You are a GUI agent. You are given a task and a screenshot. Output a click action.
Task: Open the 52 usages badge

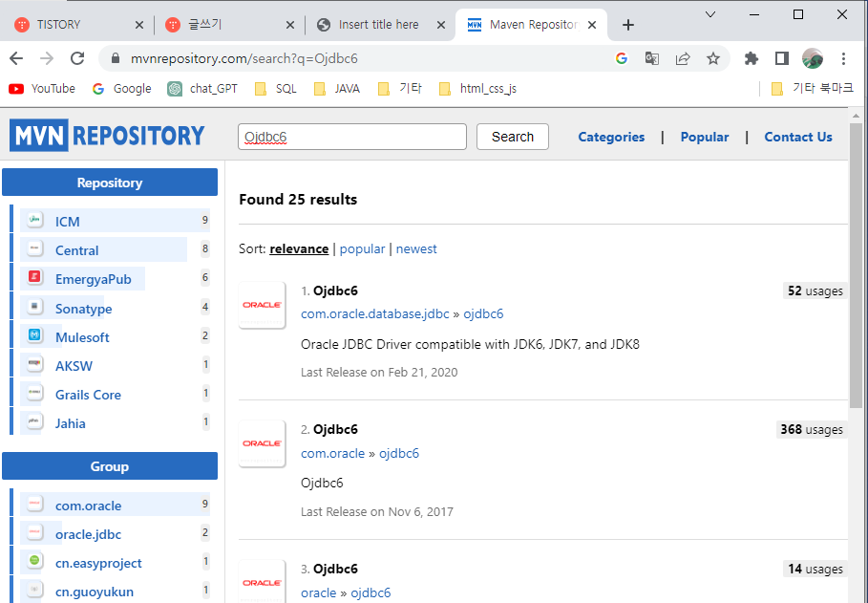pyautogui.click(x=815, y=291)
